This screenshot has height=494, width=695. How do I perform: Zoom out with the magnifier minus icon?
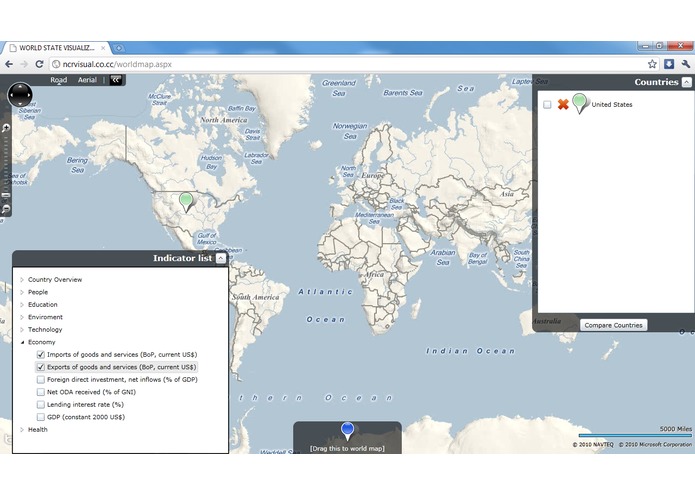pos(5,209)
